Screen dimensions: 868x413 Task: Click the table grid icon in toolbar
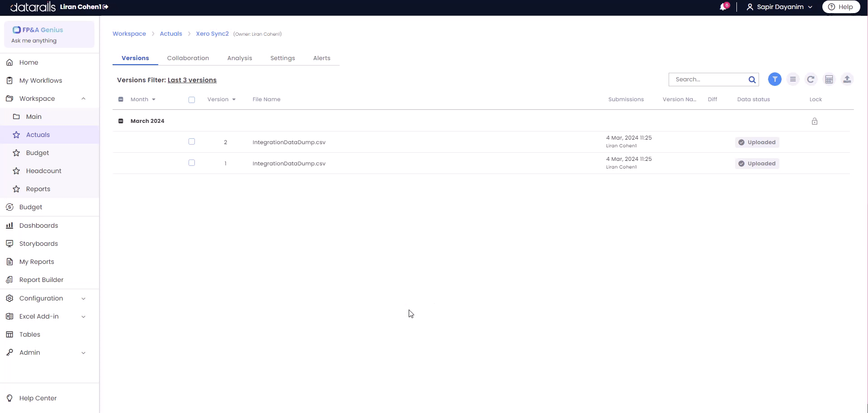[x=829, y=80]
